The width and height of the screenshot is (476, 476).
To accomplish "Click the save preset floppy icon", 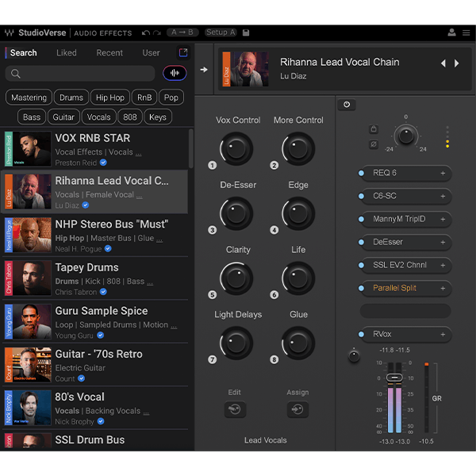I will 246,33.
